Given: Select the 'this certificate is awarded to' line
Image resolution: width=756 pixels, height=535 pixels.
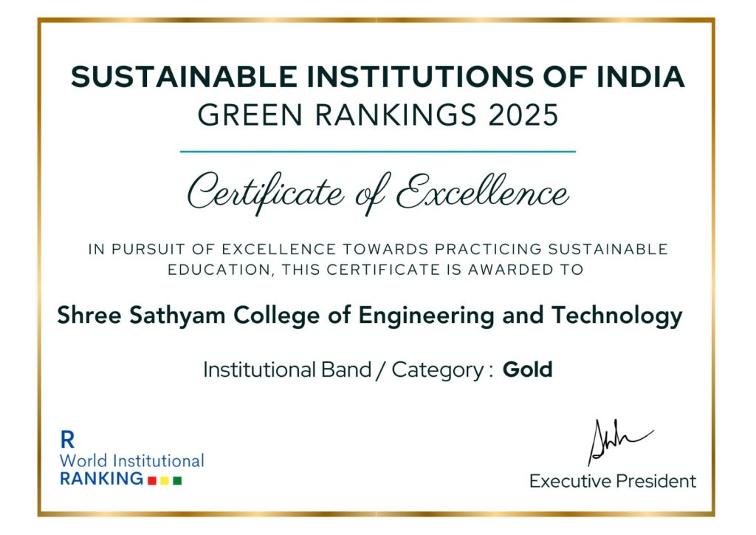Looking at the screenshot, I should 376,270.
